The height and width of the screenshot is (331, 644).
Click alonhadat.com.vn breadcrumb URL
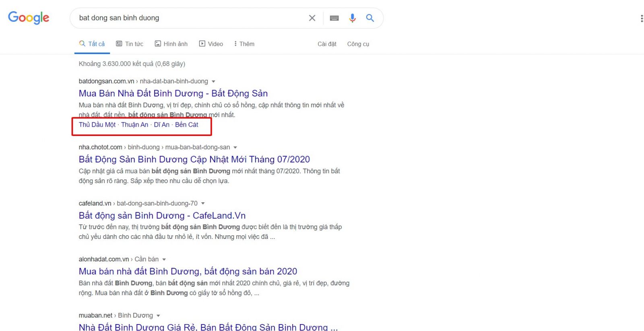pos(119,259)
